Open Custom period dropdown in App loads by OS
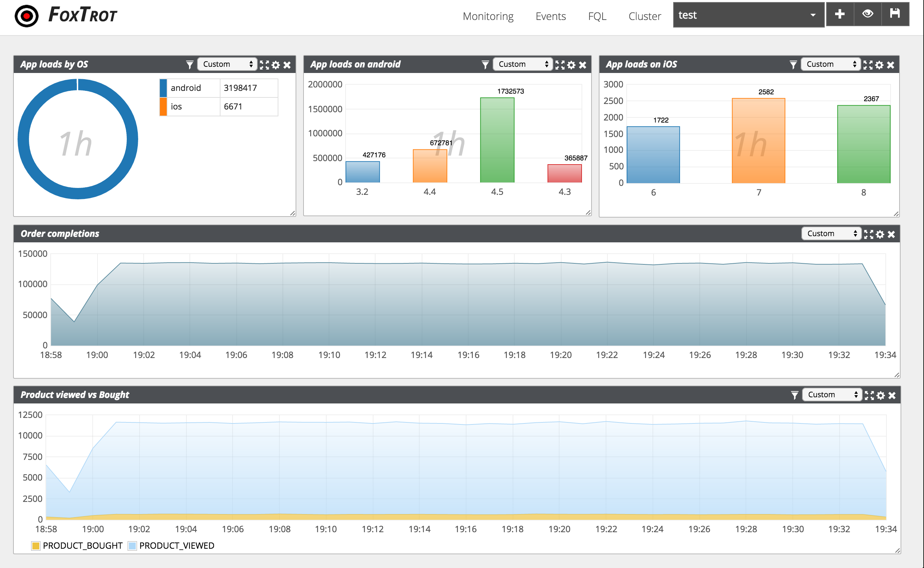 [x=227, y=64]
